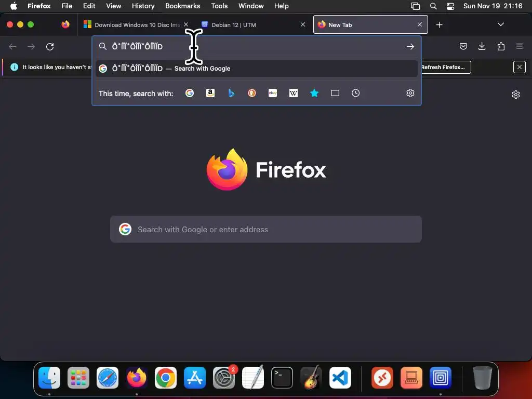532x399 pixels.
Task: Open the Downloads panel
Action: click(482, 46)
